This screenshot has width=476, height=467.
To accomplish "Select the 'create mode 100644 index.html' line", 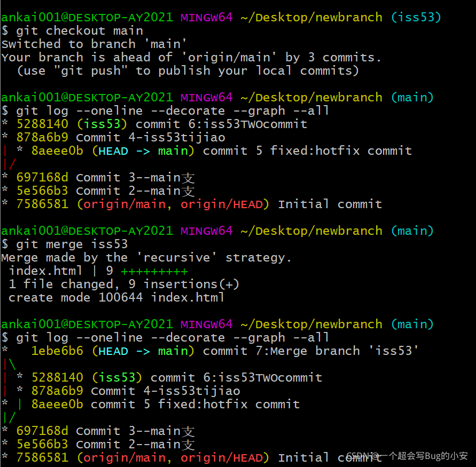I will (x=116, y=297).
